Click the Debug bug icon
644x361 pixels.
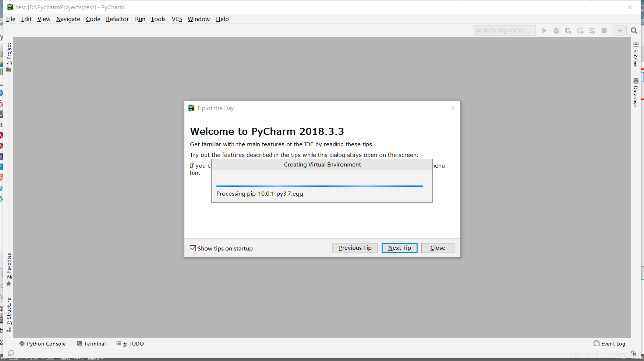coord(556,31)
